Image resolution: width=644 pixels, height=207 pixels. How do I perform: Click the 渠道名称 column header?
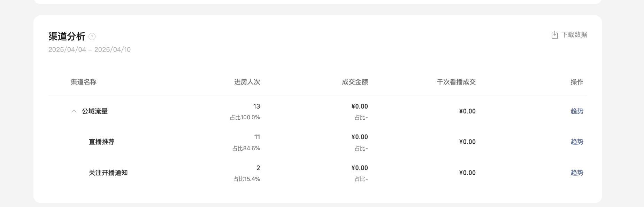tap(84, 82)
